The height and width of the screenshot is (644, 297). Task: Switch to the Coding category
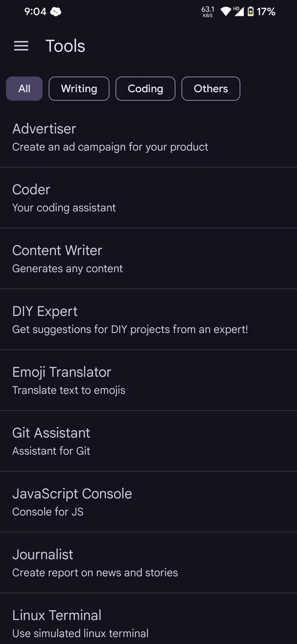pyautogui.click(x=145, y=89)
